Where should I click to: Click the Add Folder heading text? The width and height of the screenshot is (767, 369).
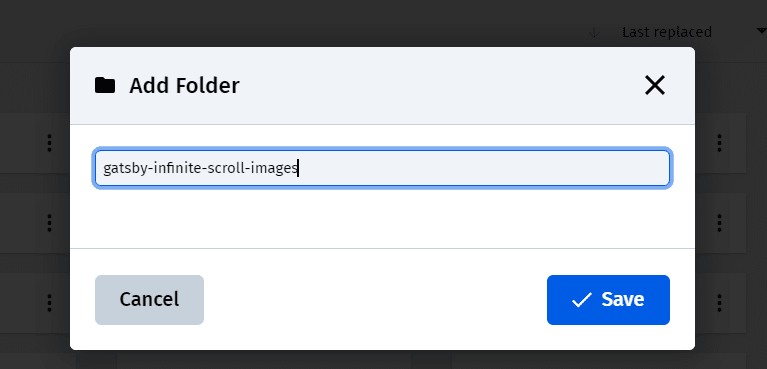(184, 86)
